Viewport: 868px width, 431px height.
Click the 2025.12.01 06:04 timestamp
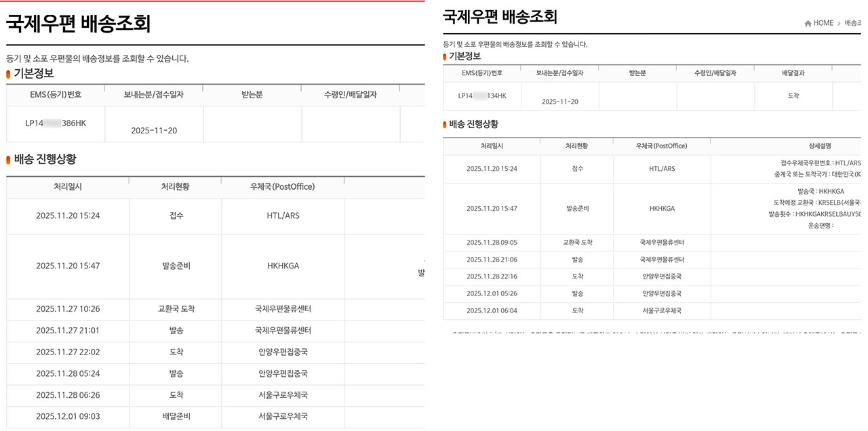(x=492, y=310)
